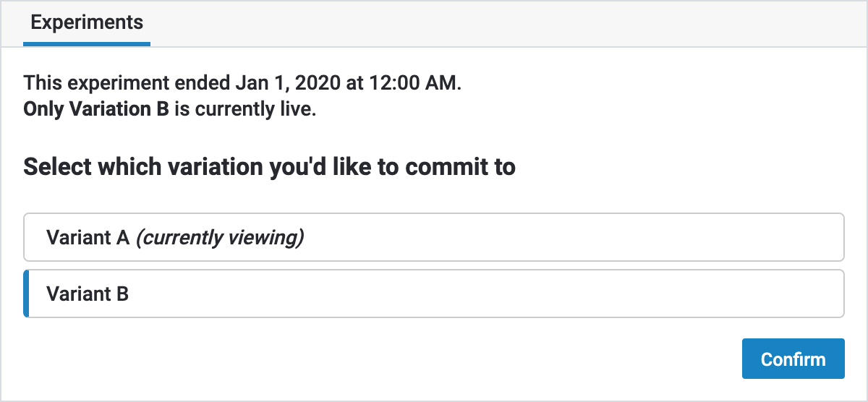
Task: Click the "Variant A" name text
Action: [88, 237]
